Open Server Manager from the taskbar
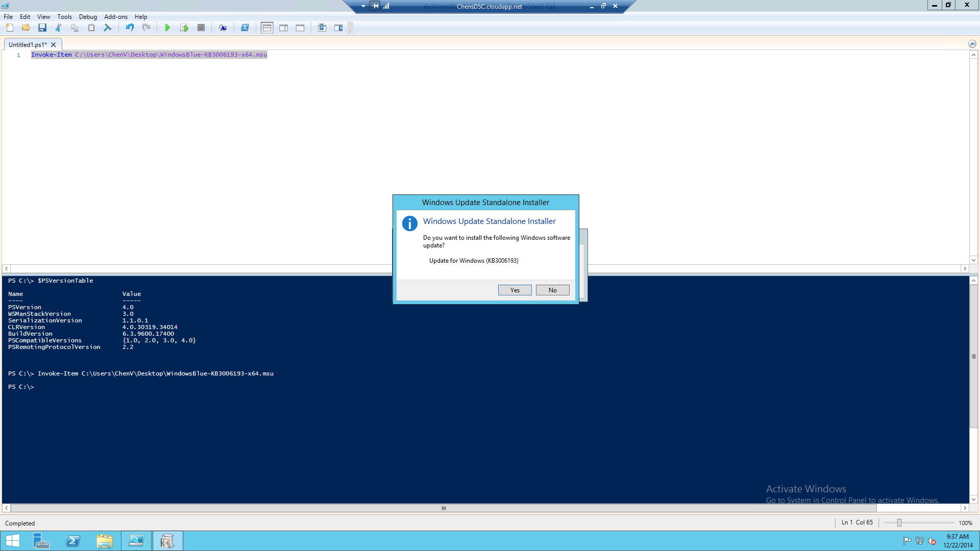 click(x=41, y=541)
